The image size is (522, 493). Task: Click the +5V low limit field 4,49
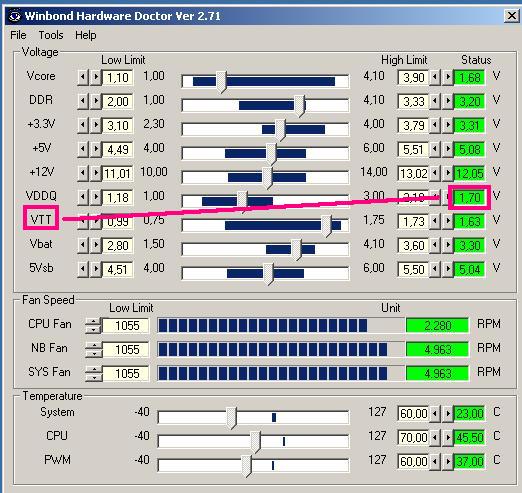pyautogui.click(x=118, y=150)
